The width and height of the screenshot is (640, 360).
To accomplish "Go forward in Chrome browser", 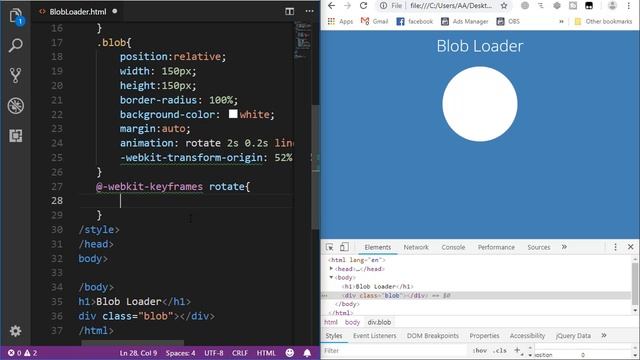I will [x=347, y=6].
